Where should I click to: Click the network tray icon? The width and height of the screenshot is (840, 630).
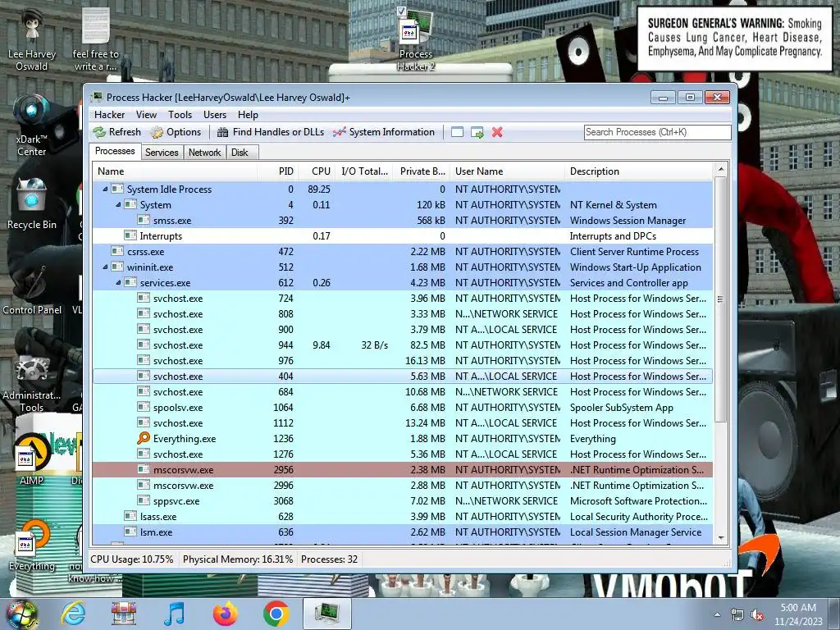[737, 614]
